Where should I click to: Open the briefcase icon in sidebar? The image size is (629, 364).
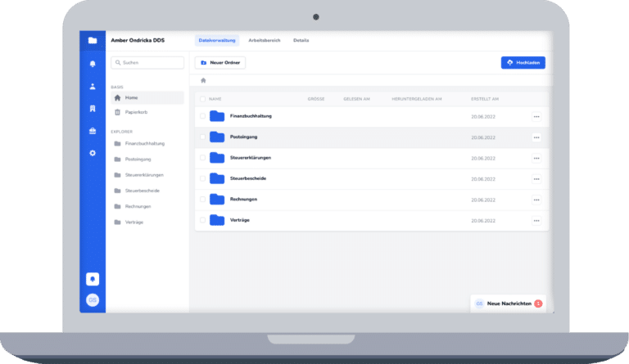[x=93, y=131]
